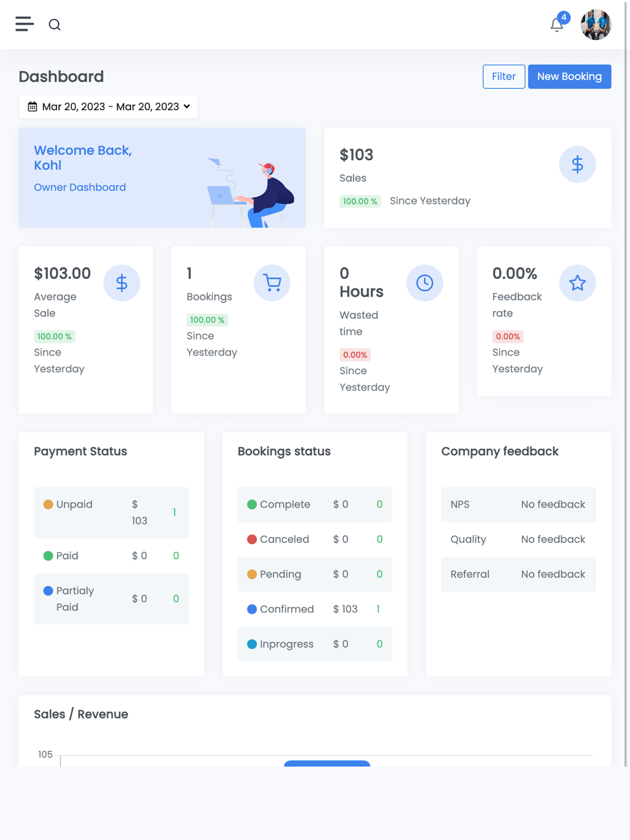The image size is (630, 840).
Task: Click the Unpaid count value 1
Action: point(175,513)
